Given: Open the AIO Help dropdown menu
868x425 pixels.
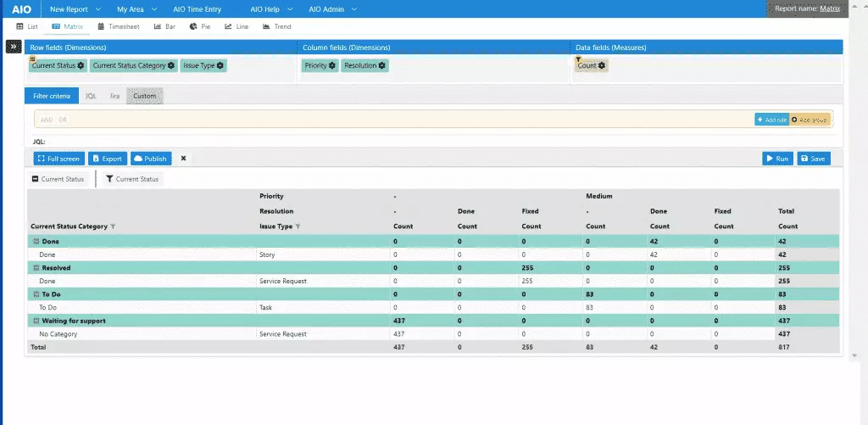Looking at the screenshot, I should 270,9.
